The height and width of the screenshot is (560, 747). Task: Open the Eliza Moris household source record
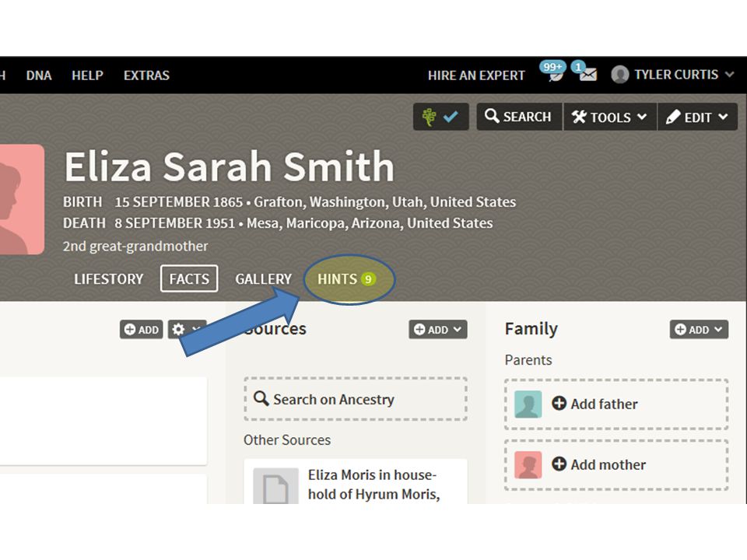372,485
